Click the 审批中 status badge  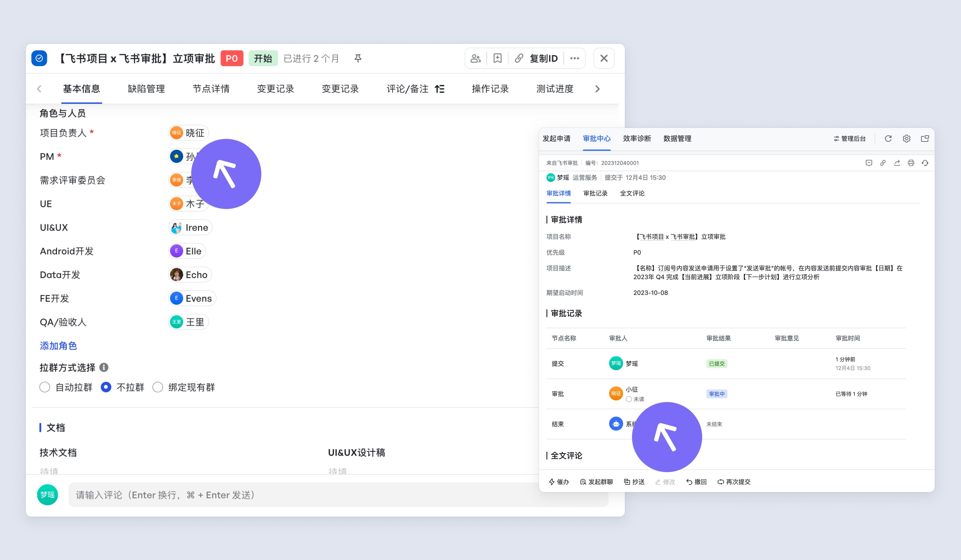click(716, 394)
